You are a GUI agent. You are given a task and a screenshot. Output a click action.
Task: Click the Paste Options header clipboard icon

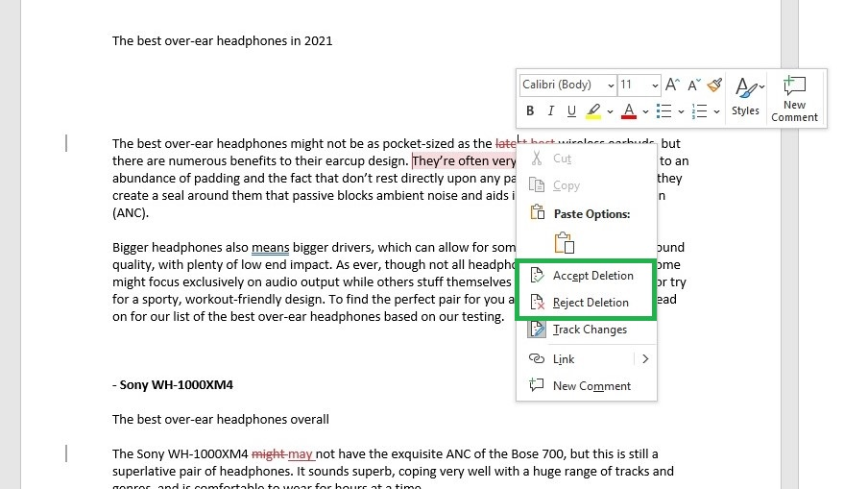tap(537, 212)
